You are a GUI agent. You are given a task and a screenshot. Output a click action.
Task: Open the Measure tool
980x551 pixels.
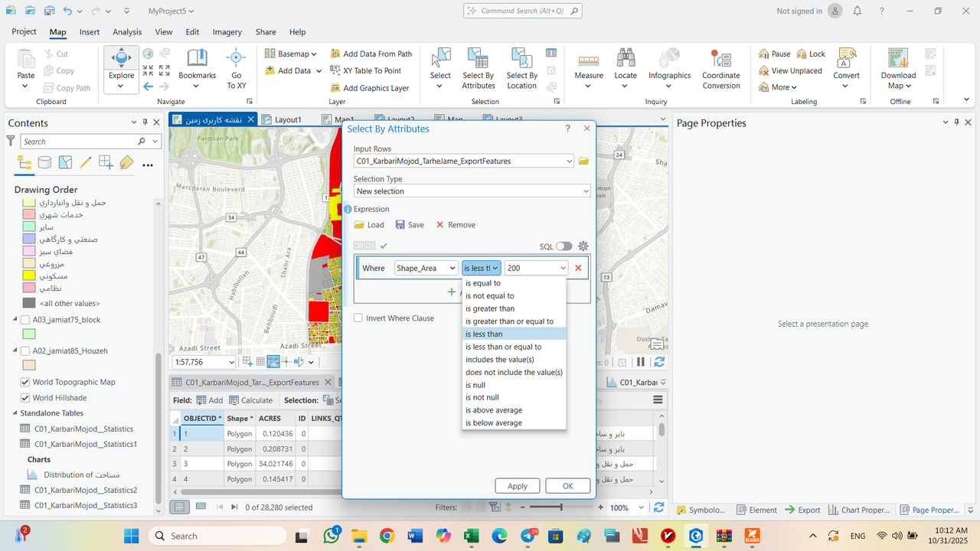(x=589, y=69)
